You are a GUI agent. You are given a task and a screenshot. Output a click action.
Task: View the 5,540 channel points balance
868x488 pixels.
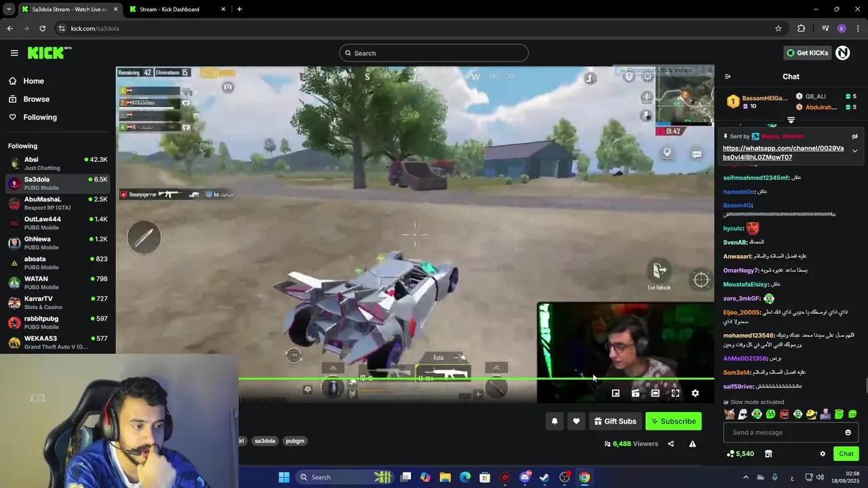[740, 453]
